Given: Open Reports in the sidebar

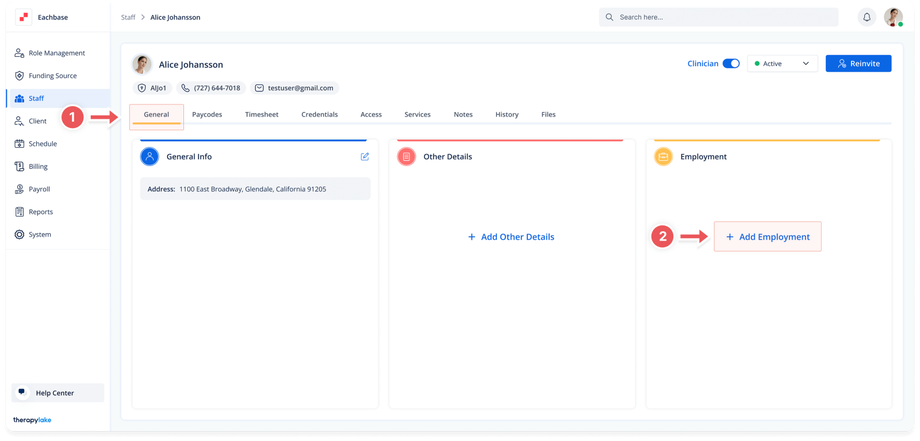Looking at the screenshot, I should click(x=41, y=212).
